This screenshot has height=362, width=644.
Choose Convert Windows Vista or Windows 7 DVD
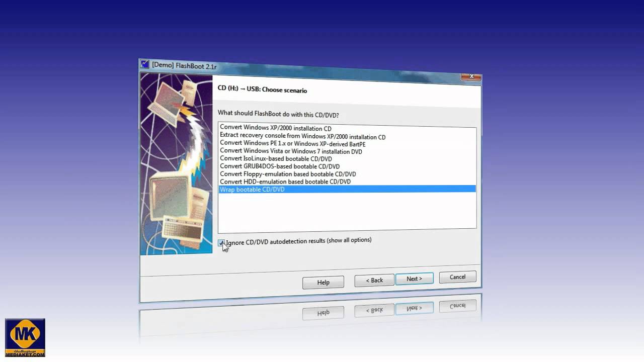[x=347, y=151]
